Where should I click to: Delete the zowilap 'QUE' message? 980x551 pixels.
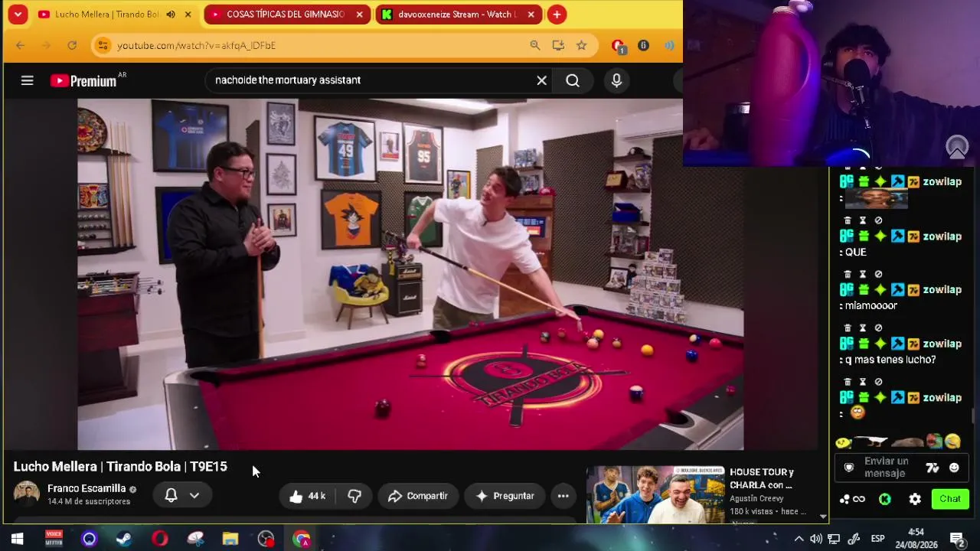click(848, 220)
